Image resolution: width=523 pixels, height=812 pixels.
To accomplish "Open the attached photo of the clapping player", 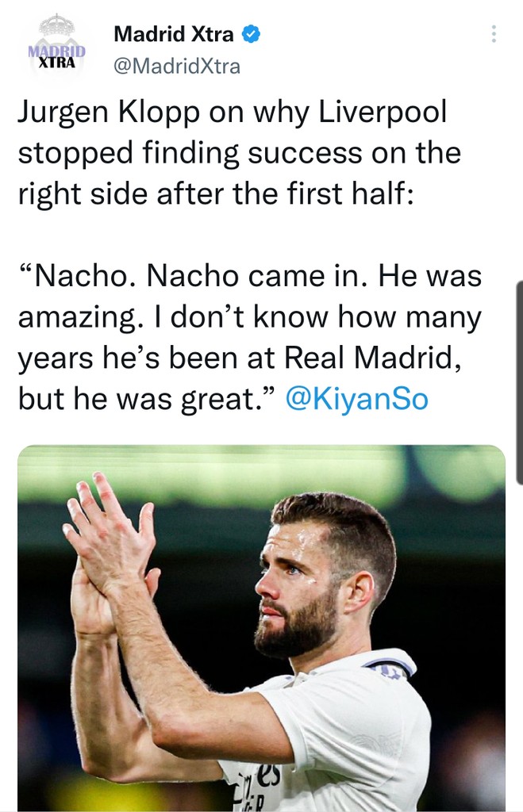I will click(261, 628).
